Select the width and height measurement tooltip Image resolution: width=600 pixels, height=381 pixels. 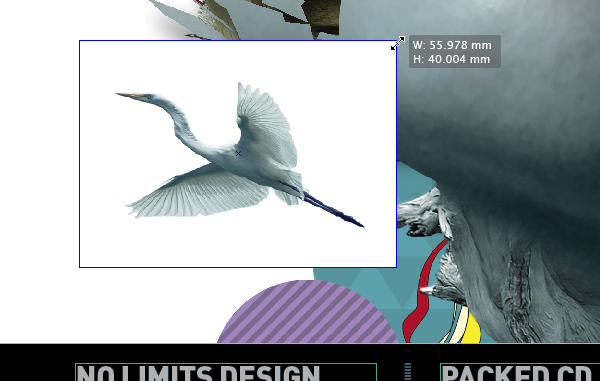(455, 52)
